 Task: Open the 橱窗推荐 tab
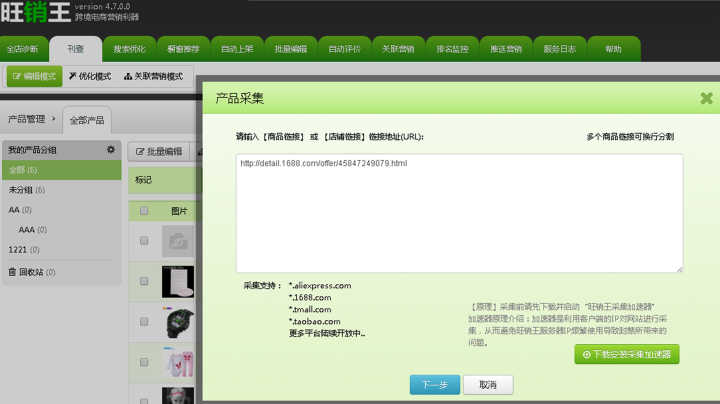click(x=183, y=49)
